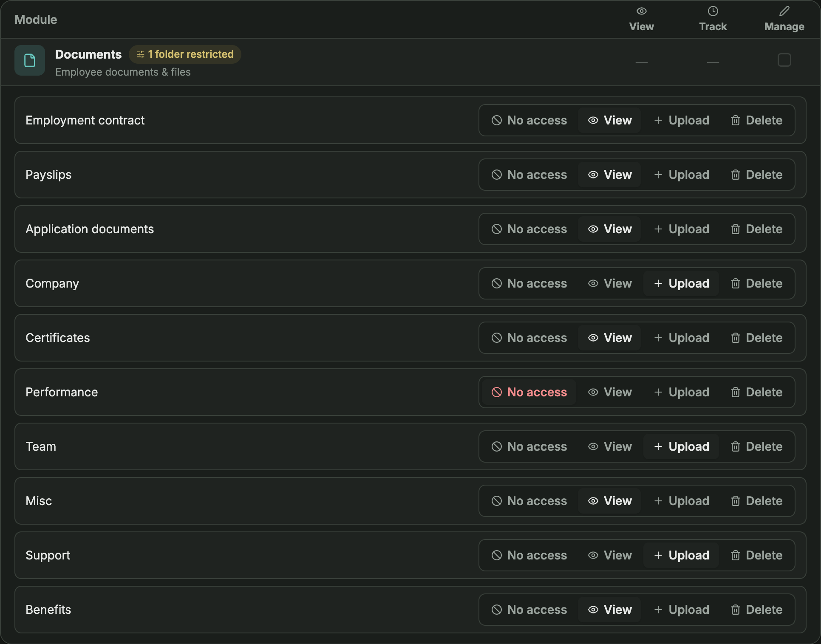
Task: Click the Company folder name
Action: (x=52, y=283)
